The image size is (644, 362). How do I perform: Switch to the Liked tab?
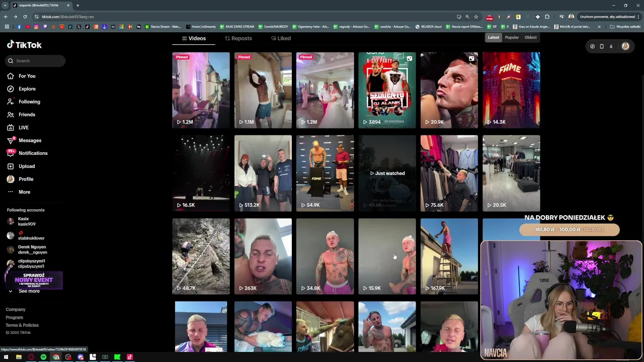281,38
